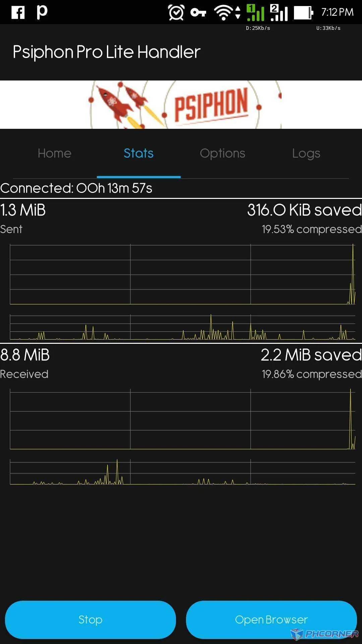Viewport: 362px width, 644px height.
Task: Tap the small Sent history graph
Action: (x=183, y=327)
